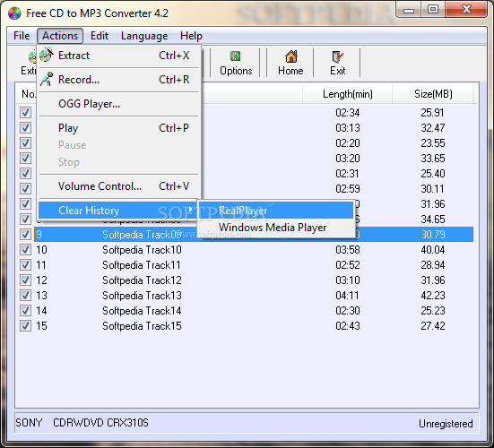Minimize the converter window

[x=409, y=10]
